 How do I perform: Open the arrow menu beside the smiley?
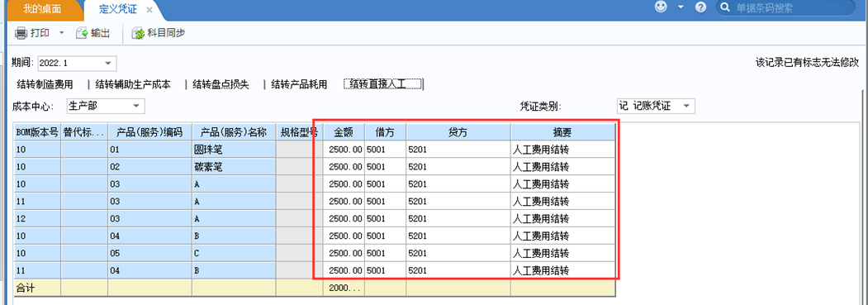point(681,7)
